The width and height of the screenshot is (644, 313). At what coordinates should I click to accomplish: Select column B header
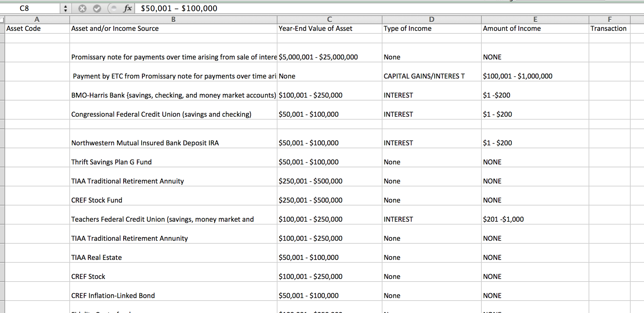coord(173,19)
